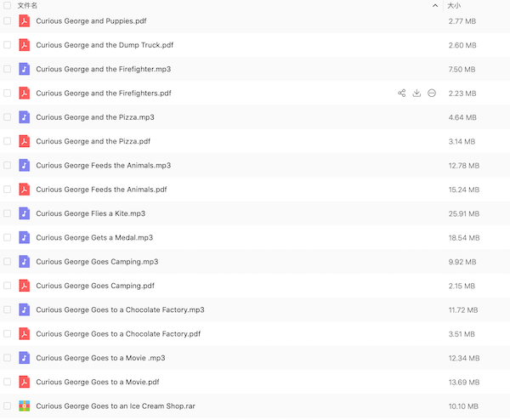Viewport: 510px width, 420px height.
Task: Tick the select-all checkbox in the header
Action: 8,5
